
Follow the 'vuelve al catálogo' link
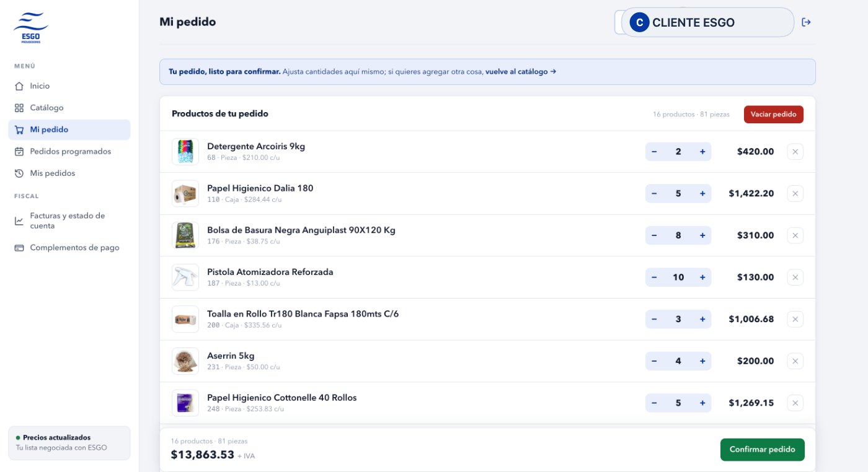click(x=521, y=72)
